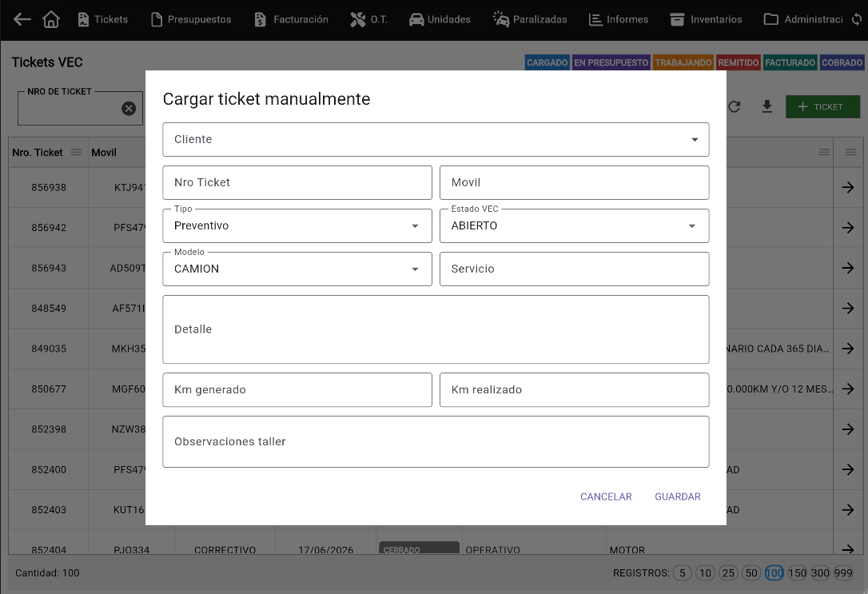The image size is (868, 594).
Task: Focus the Km realizado field
Action: tap(574, 389)
